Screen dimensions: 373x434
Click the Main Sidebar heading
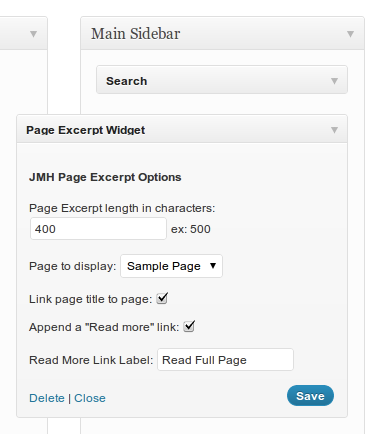click(136, 34)
